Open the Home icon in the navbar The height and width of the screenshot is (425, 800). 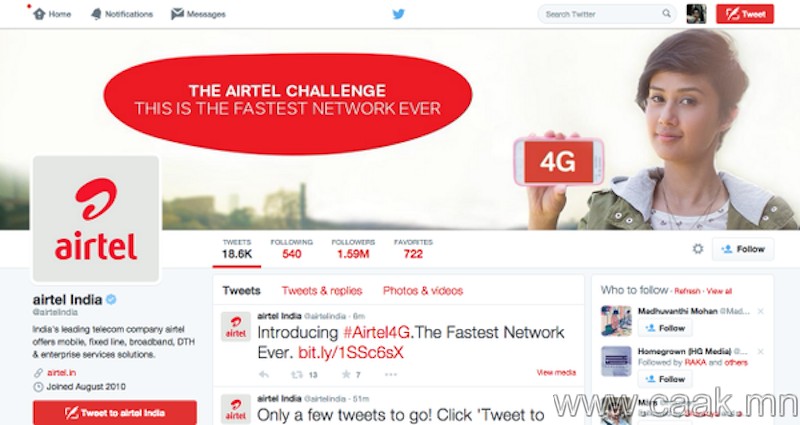[39, 14]
